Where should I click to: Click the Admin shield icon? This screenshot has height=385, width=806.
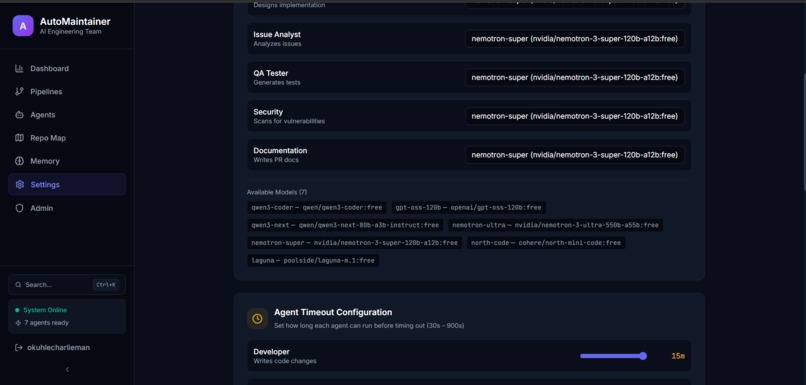click(20, 208)
